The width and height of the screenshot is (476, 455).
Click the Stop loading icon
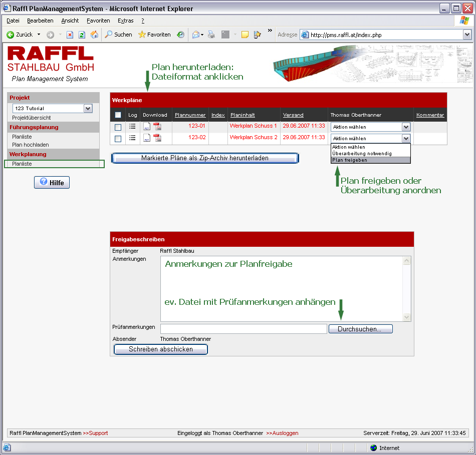pyautogui.click(x=70, y=35)
